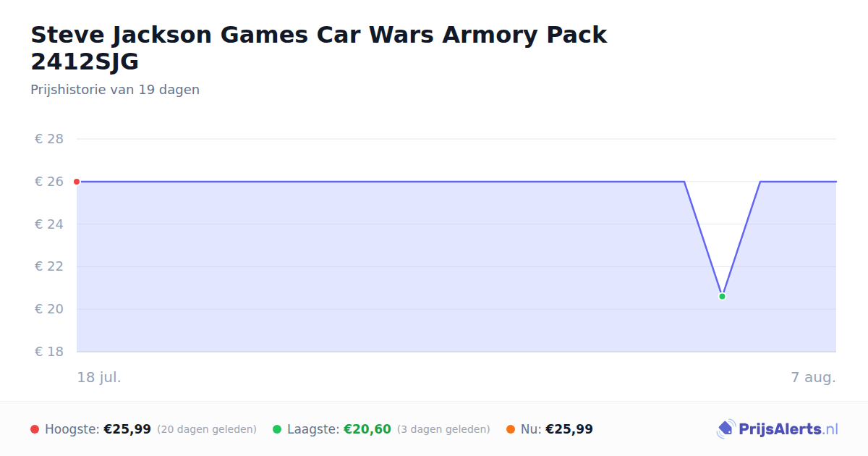This screenshot has width=868, height=456.
Task: Click the '20 dagen geleden' note
Action: coord(207,429)
